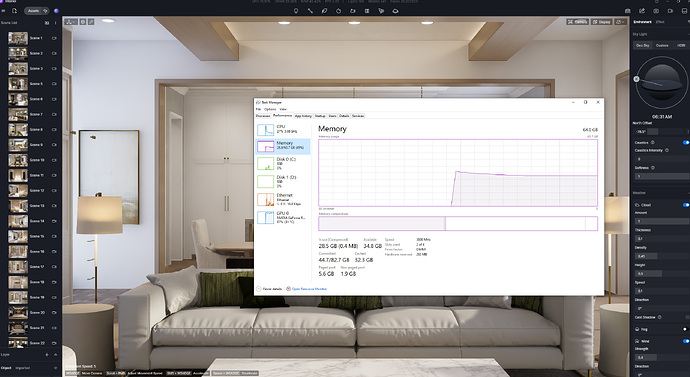
Task: Click the Scene 1 camera update icon
Action: (55, 38)
